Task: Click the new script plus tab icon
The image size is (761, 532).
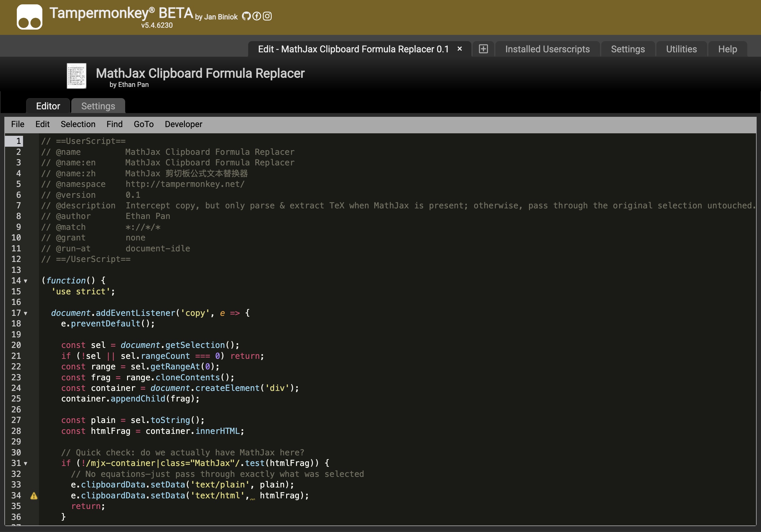Action: (483, 49)
